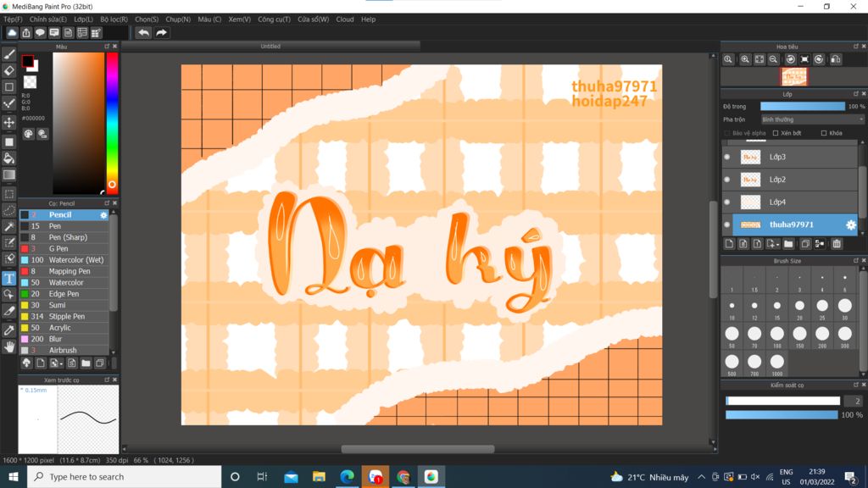
Task: Open the Pha trộn blend mode dropdown
Action: click(812, 119)
